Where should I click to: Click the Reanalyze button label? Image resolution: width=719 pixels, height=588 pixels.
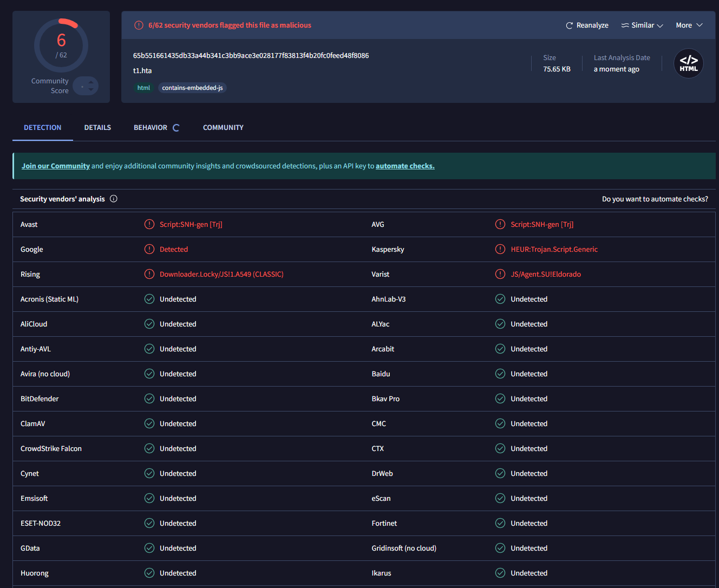pos(592,25)
